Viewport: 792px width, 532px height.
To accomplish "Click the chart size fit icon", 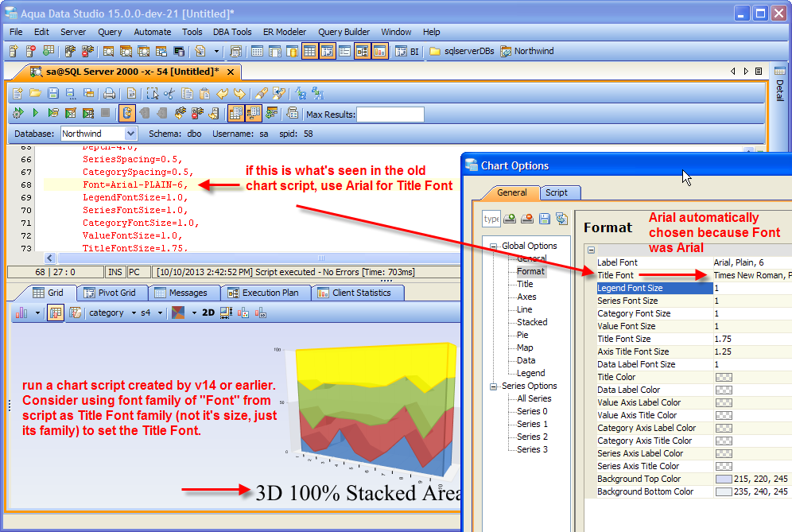I will [226, 313].
